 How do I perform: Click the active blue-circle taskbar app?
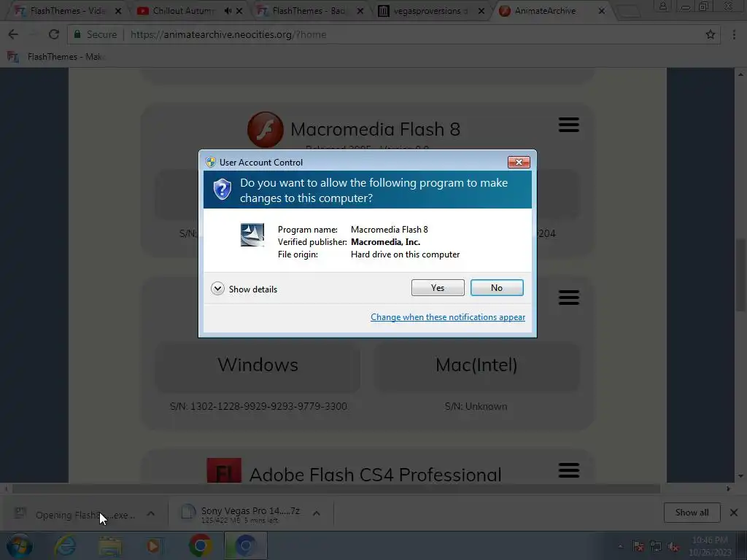[x=246, y=545]
